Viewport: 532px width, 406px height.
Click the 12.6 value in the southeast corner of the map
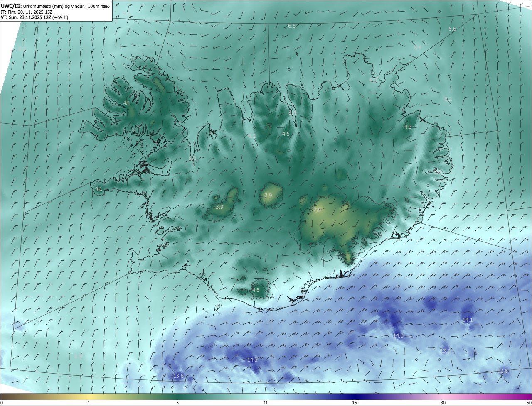click(503, 371)
